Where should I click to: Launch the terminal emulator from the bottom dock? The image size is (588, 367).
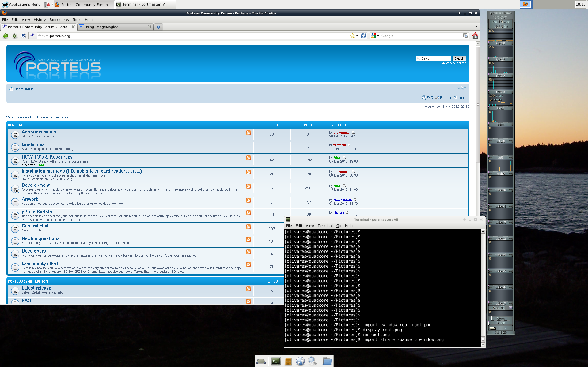[x=275, y=361]
